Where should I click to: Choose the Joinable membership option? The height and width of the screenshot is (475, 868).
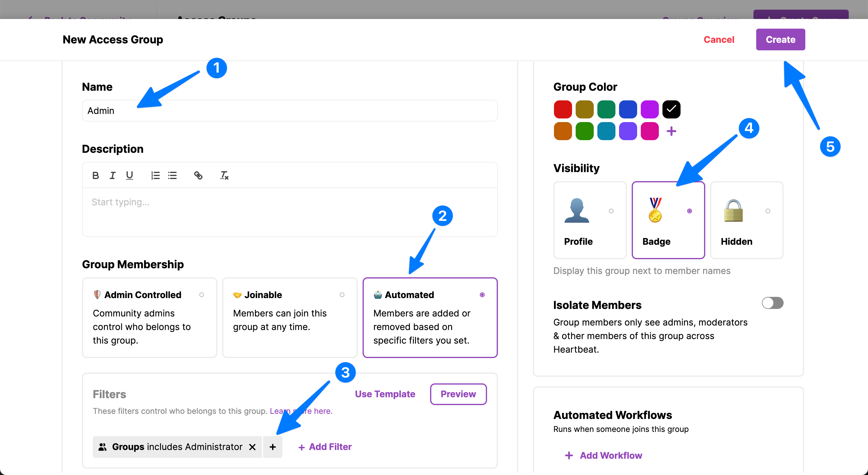click(x=289, y=317)
